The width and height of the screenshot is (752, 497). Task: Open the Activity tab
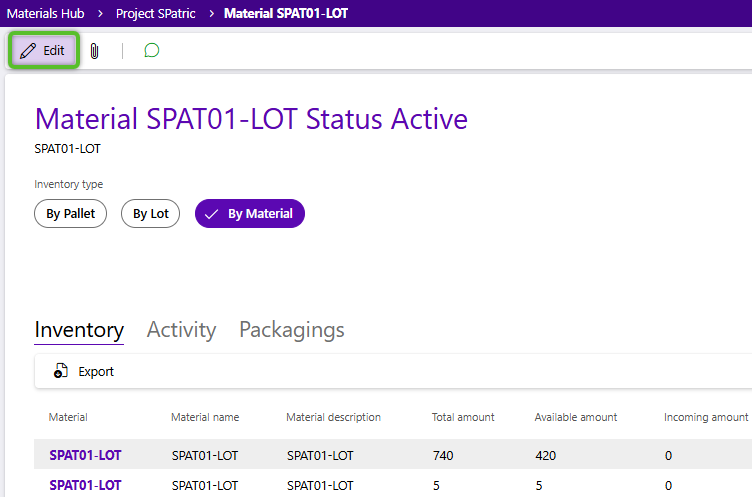tap(181, 330)
